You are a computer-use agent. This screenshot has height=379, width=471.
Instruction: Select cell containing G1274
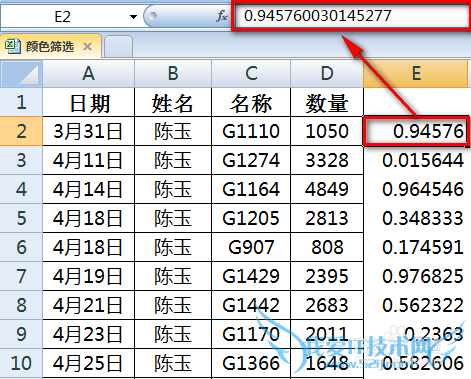[x=251, y=160]
